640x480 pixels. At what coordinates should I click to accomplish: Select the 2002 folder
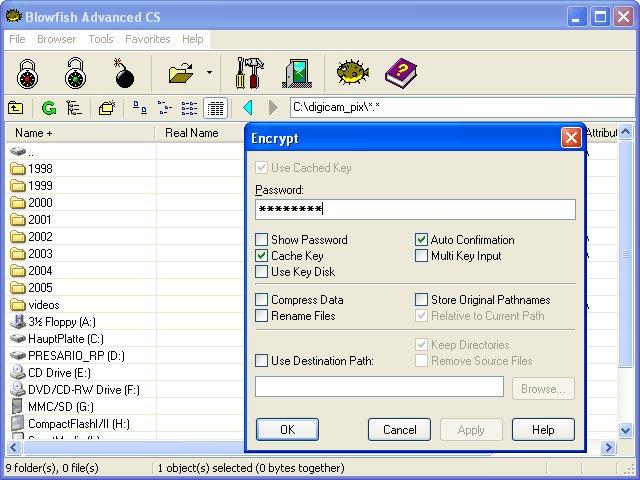click(x=31, y=237)
